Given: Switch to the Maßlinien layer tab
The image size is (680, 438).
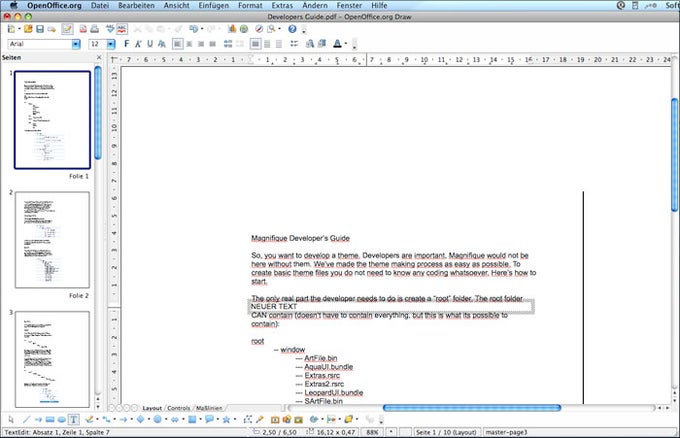Looking at the screenshot, I should [x=209, y=408].
